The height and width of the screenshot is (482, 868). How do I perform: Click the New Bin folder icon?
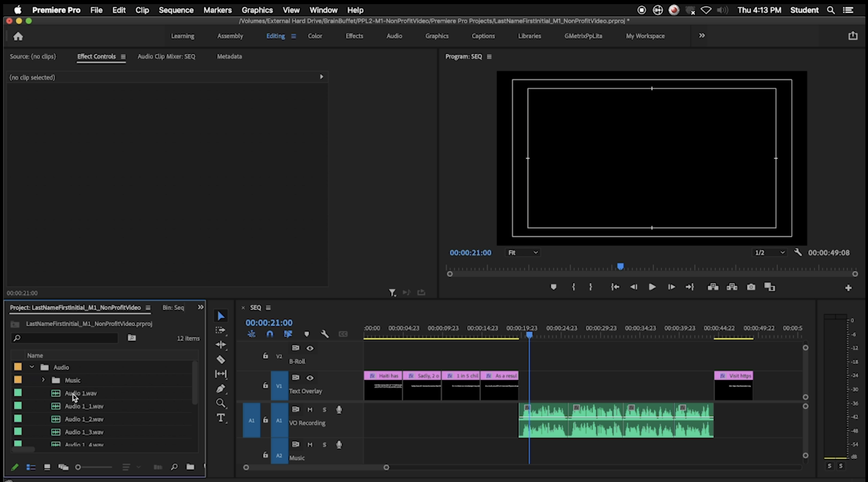click(x=190, y=467)
